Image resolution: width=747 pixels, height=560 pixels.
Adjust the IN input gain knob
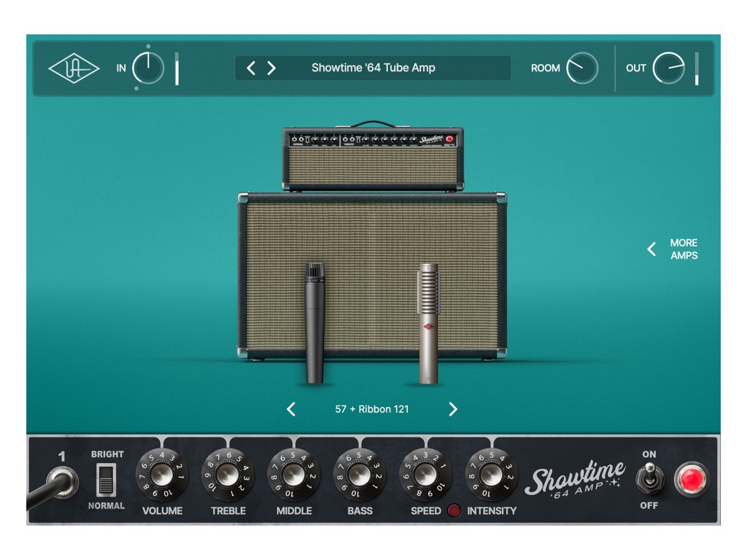pyautogui.click(x=147, y=68)
